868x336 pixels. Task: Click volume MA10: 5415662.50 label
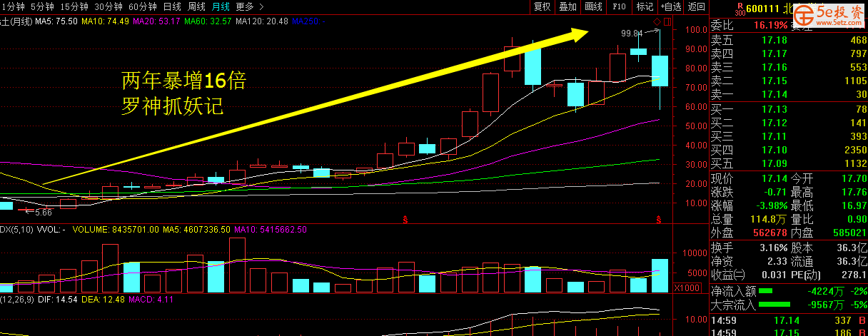(x=270, y=230)
